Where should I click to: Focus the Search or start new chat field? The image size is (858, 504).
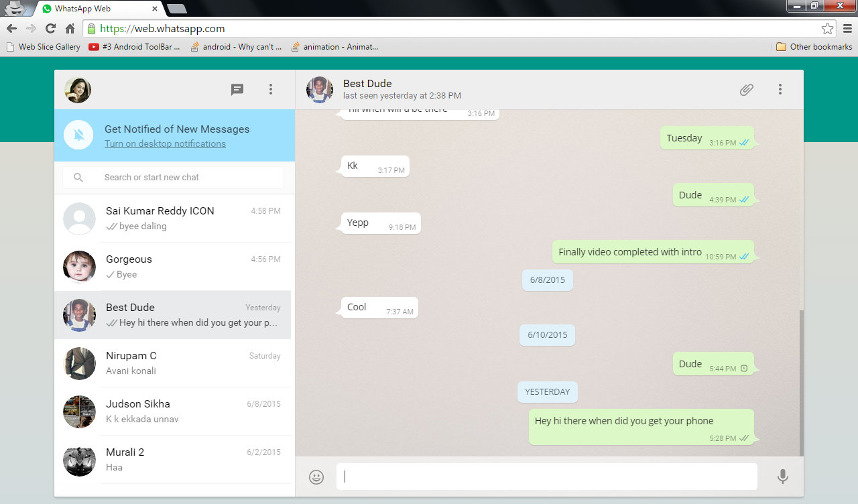[x=173, y=178]
